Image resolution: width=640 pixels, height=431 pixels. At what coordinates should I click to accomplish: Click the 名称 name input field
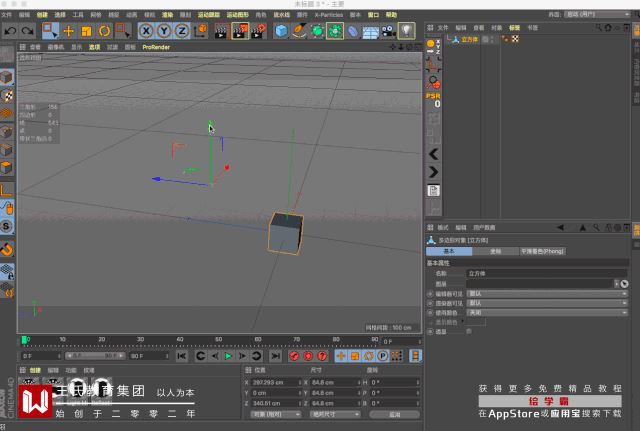point(547,273)
